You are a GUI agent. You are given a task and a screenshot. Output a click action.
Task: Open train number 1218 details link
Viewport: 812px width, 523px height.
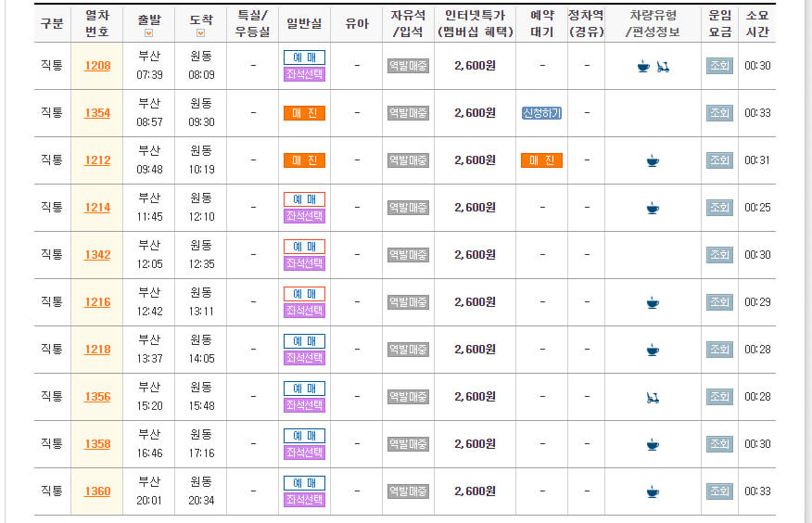(x=97, y=350)
